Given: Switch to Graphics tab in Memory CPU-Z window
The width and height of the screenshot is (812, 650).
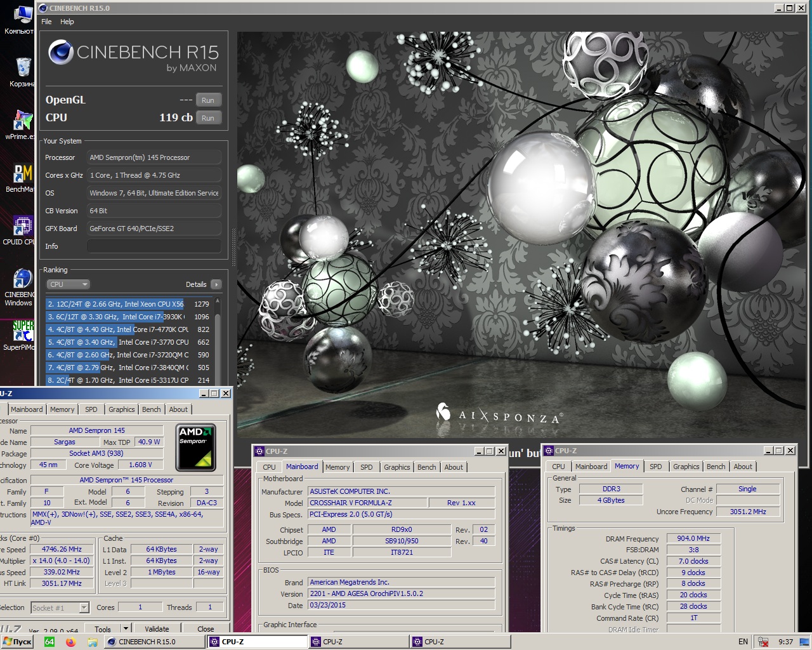Looking at the screenshot, I should pyautogui.click(x=686, y=467).
